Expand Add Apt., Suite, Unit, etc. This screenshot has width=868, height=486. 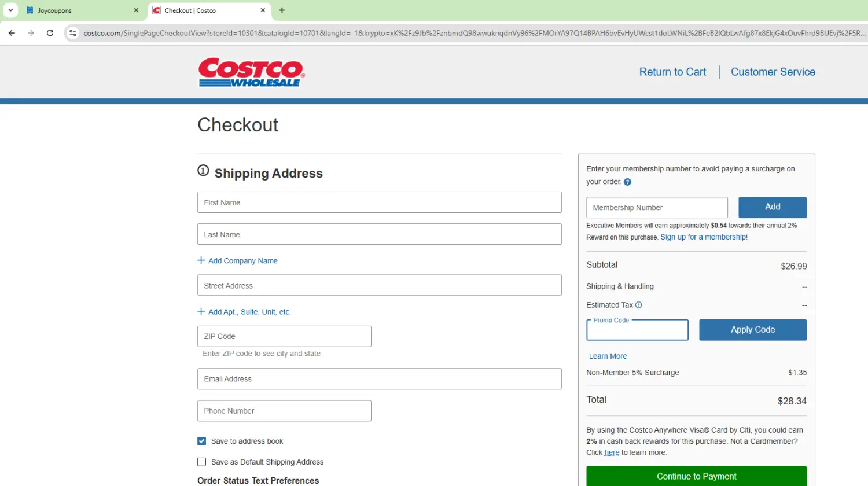pyautogui.click(x=244, y=312)
